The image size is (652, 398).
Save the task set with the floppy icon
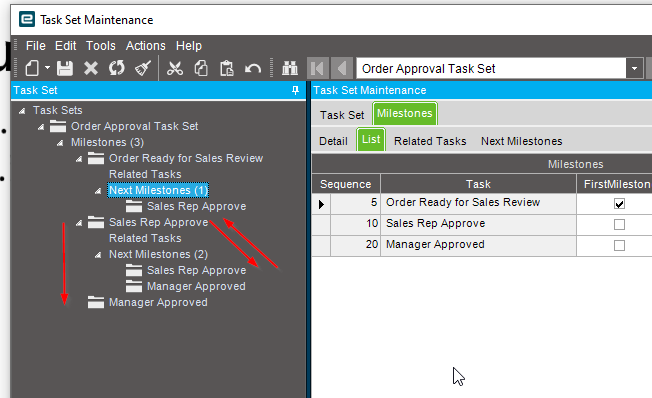[65, 68]
